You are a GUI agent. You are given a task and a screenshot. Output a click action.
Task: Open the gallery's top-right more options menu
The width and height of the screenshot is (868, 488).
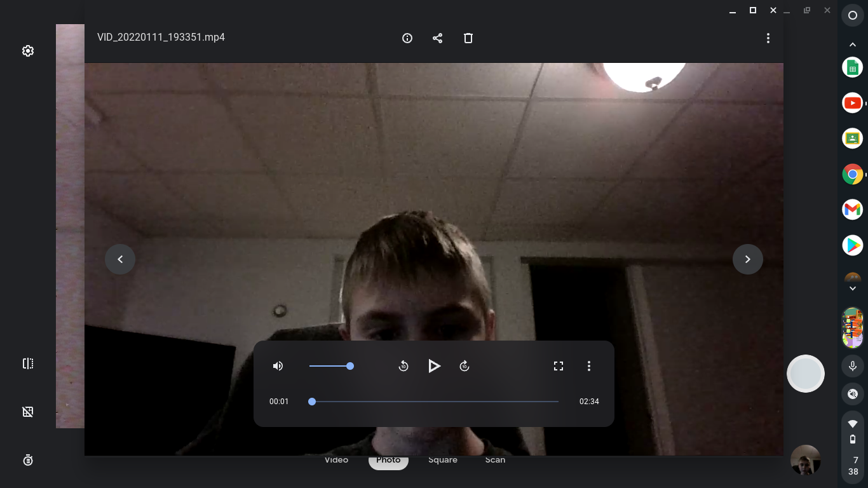click(x=768, y=38)
